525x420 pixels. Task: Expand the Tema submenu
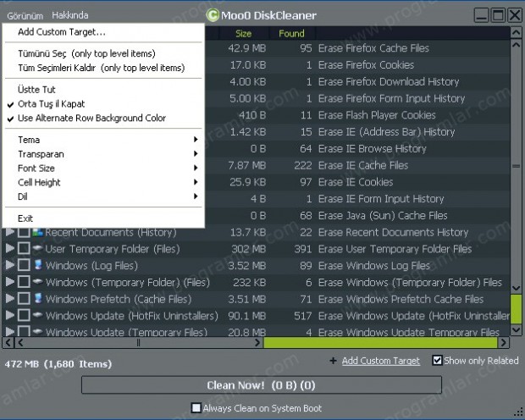pos(103,140)
